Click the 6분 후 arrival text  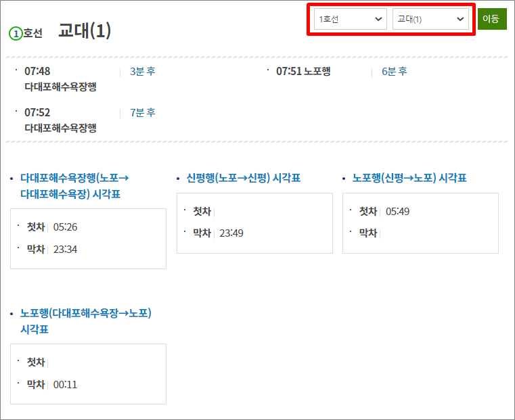394,71
